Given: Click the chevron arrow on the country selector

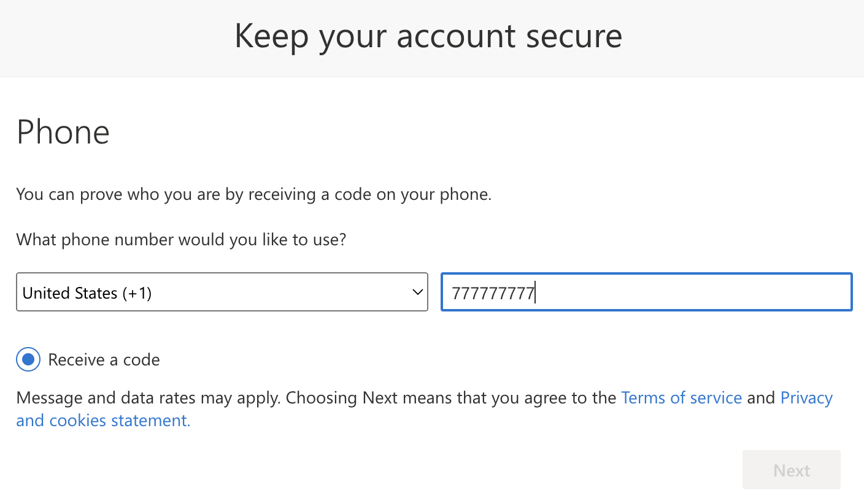Looking at the screenshot, I should (x=418, y=292).
